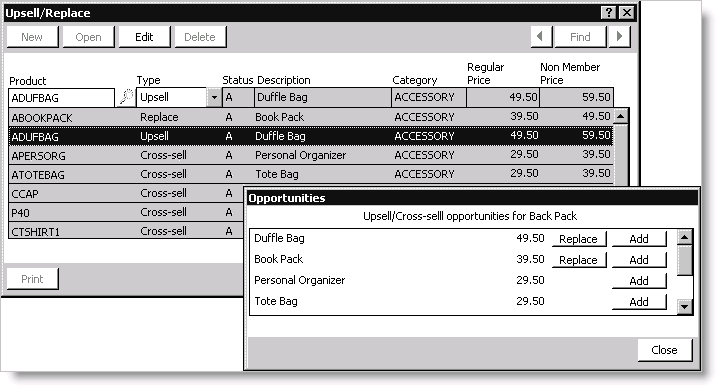Click the 39.50 regular price of Book Pack row
The height and width of the screenshot is (388, 718).
[x=524, y=116]
